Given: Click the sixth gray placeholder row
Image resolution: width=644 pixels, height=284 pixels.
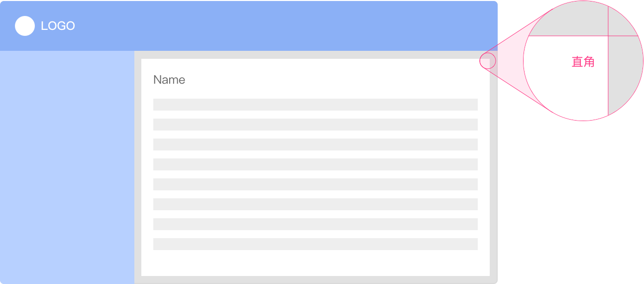Looking at the screenshot, I should click(x=316, y=204).
